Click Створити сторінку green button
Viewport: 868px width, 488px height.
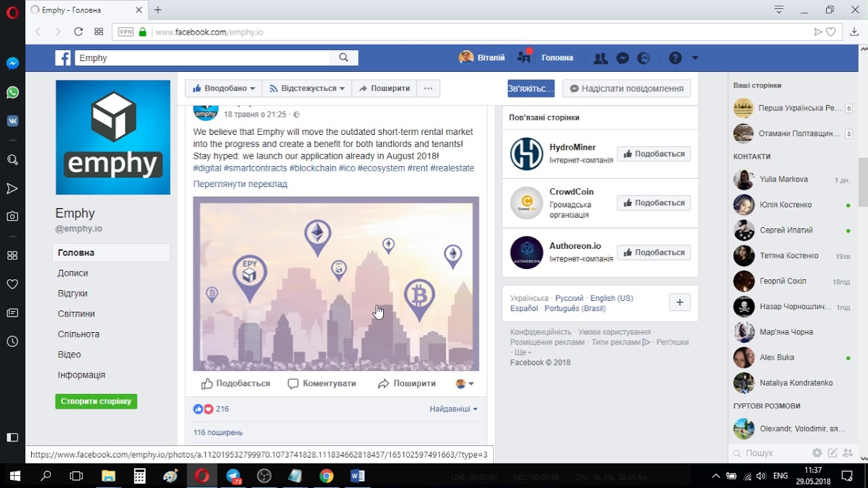tap(96, 401)
